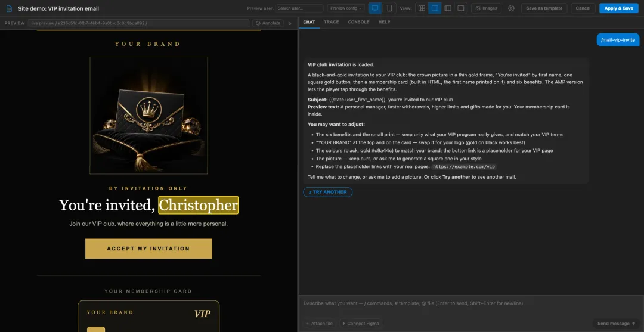Click the Annotate button
644x332 pixels.
pyautogui.click(x=268, y=23)
